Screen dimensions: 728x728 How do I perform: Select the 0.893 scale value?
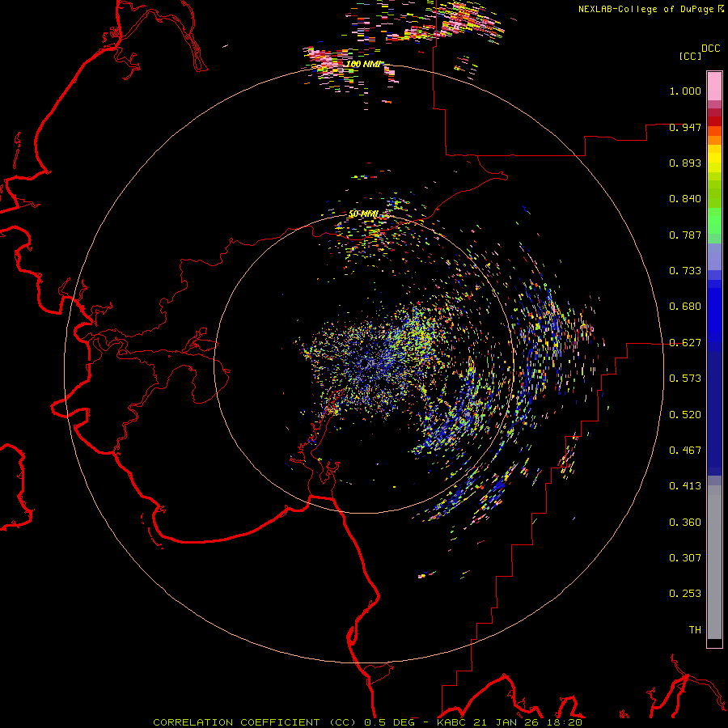click(685, 163)
